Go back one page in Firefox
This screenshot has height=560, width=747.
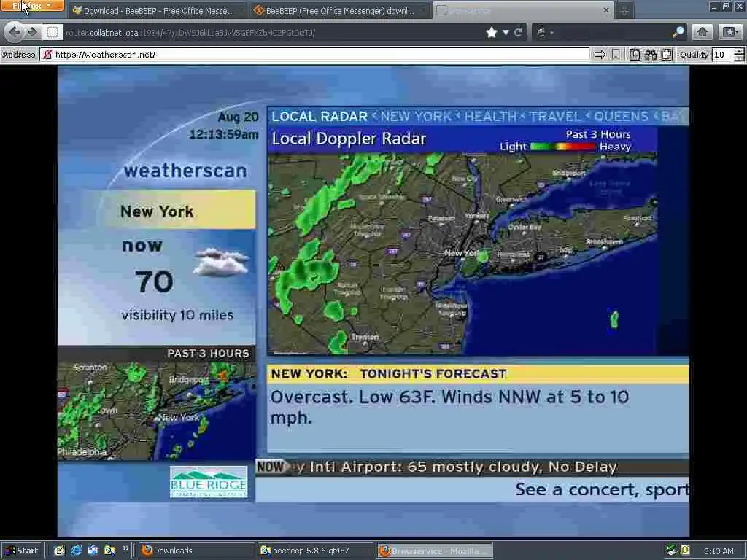click(15, 32)
